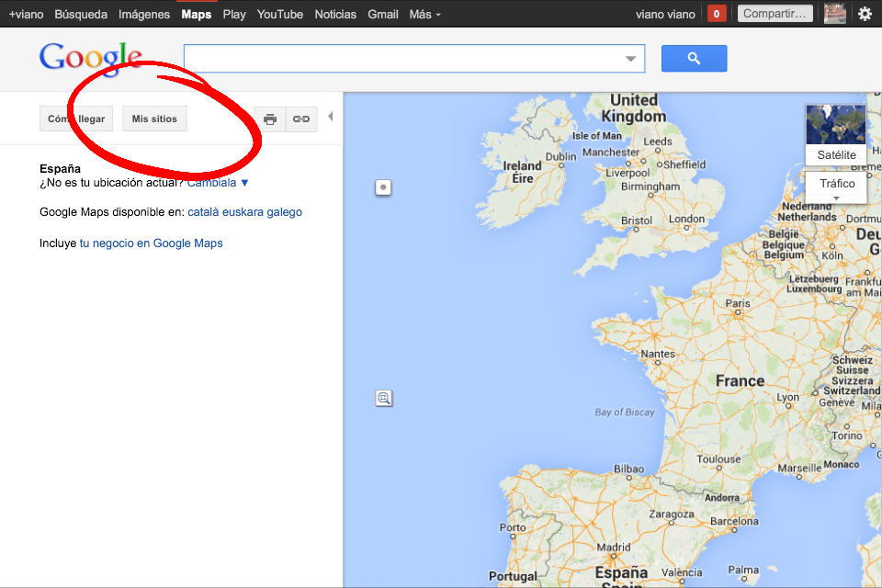This screenshot has width=882, height=588.
Task: Open the settings gear icon
Action: point(865,14)
